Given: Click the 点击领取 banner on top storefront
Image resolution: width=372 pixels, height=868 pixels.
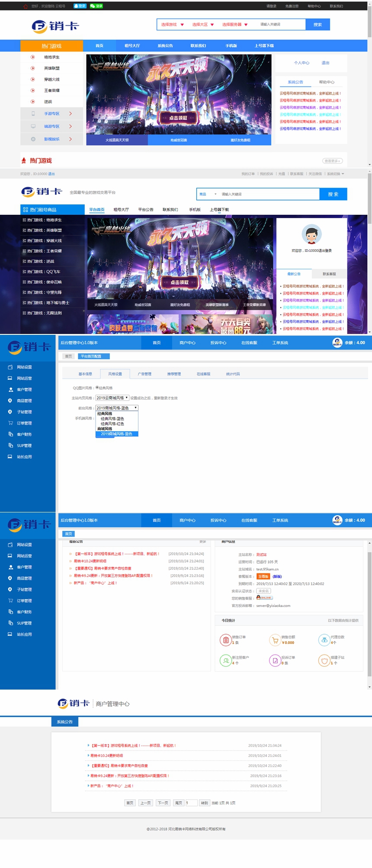Looking at the screenshot, I should 178,118.
